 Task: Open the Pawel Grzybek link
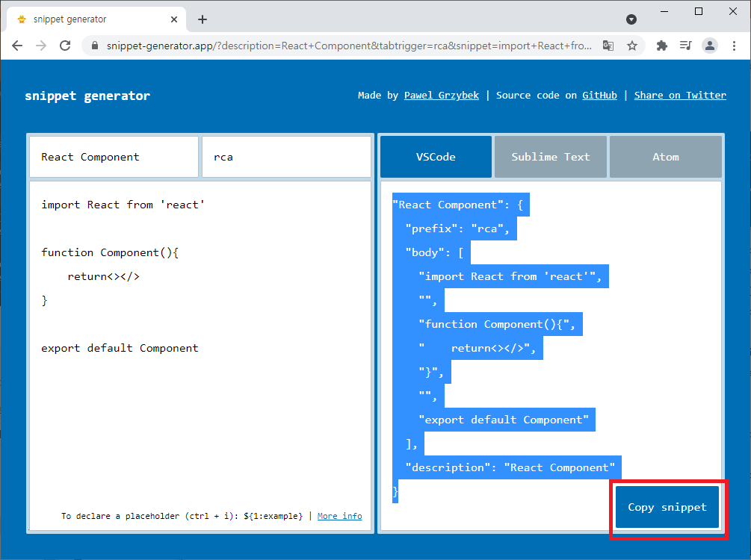click(x=442, y=96)
